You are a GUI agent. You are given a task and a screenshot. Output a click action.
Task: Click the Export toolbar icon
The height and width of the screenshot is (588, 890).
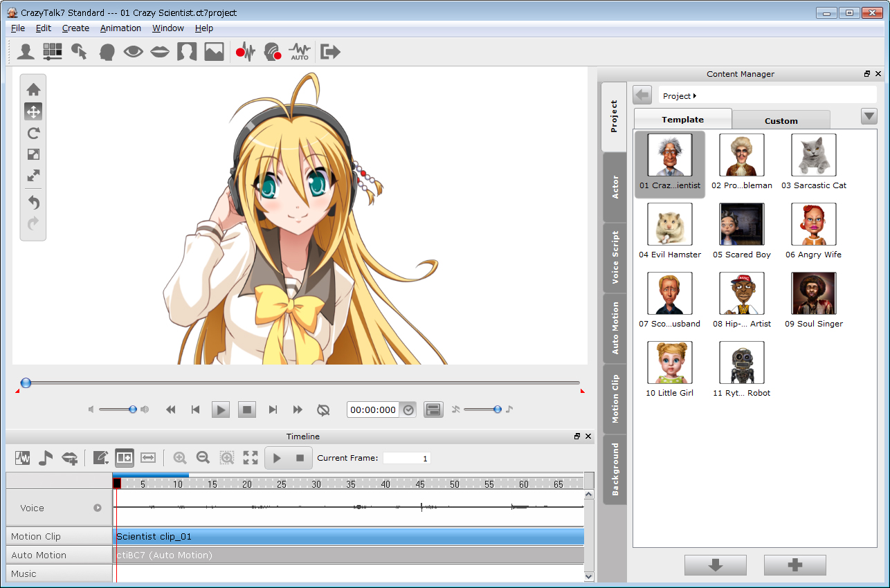[x=331, y=52]
